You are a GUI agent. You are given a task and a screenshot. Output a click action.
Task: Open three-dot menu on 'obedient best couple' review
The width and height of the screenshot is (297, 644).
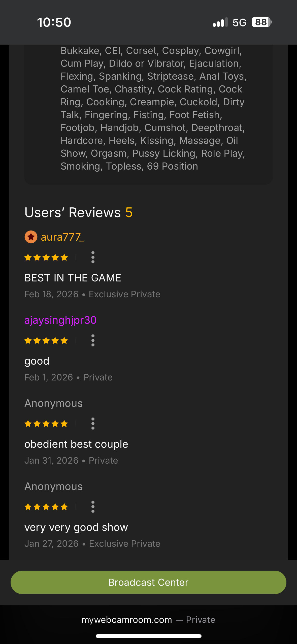(93, 424)
